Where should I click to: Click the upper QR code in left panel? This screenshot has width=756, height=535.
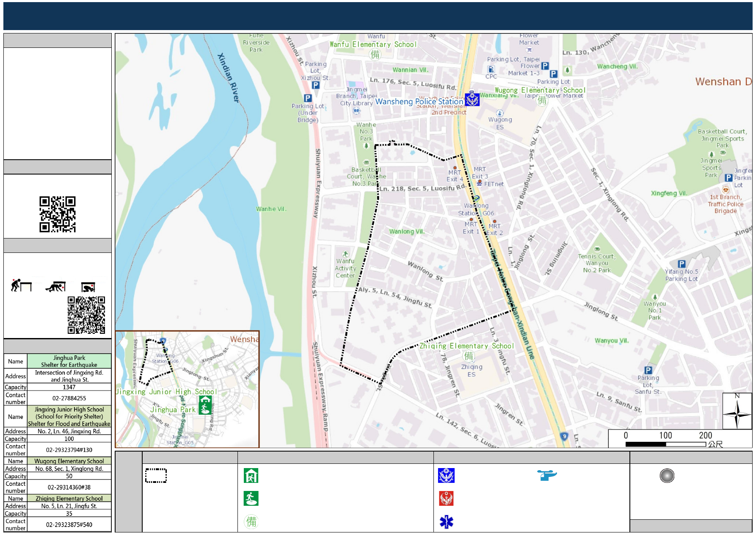pyautogui.click(x=58, y=214)
